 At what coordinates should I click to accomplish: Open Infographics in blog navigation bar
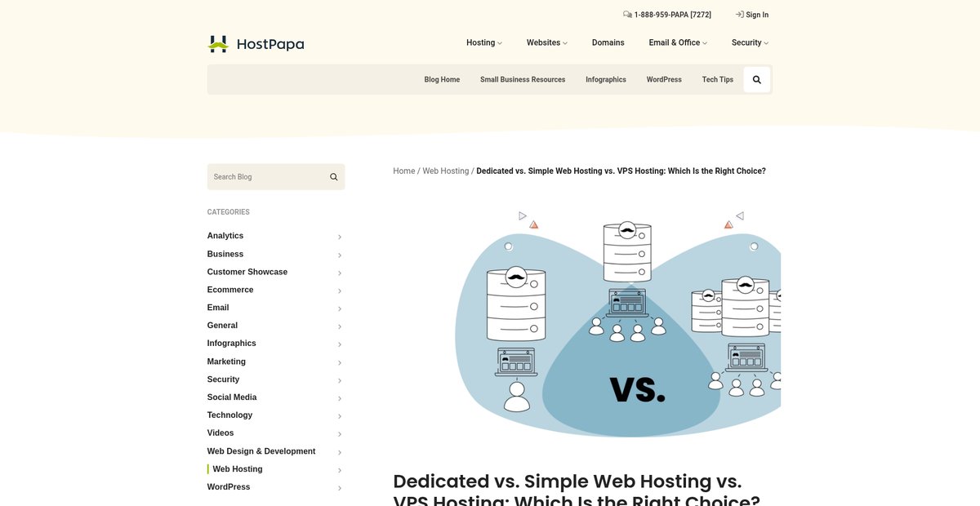coord(606,80)
